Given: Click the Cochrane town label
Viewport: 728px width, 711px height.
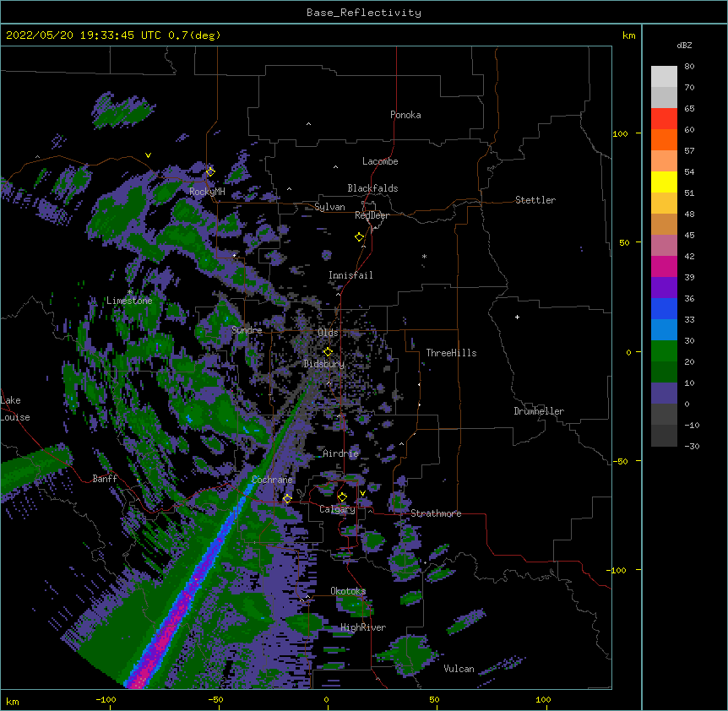Looking at the screenshot, I should 272,480.
